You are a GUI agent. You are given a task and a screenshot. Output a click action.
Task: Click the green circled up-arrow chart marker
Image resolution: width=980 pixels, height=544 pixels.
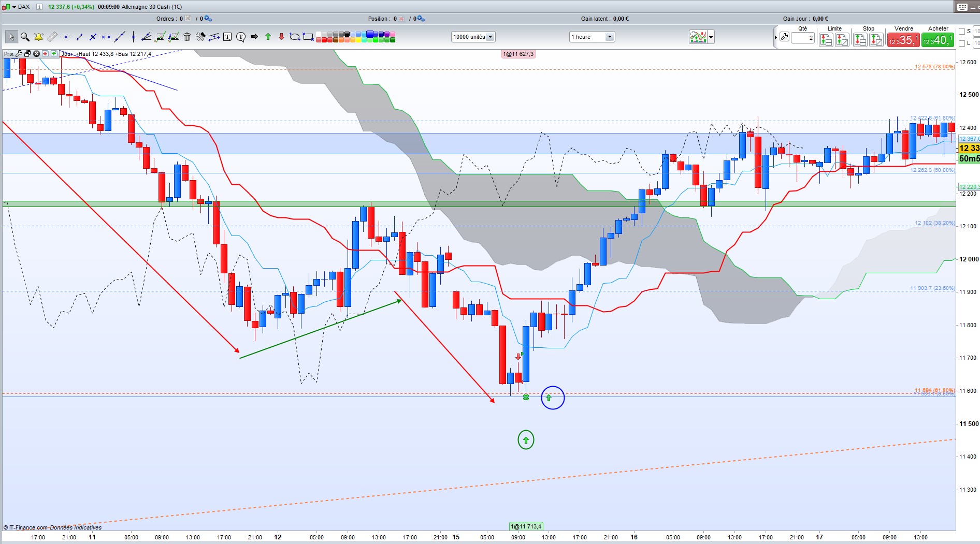tap(526, 440)
